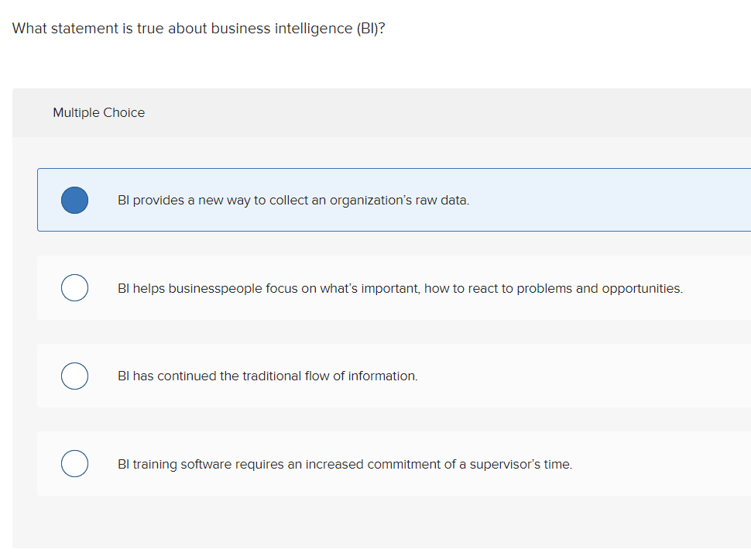Click the answer row about organization's raw data
The width and height of the screenshot is (751, 560).
[294, 200]
